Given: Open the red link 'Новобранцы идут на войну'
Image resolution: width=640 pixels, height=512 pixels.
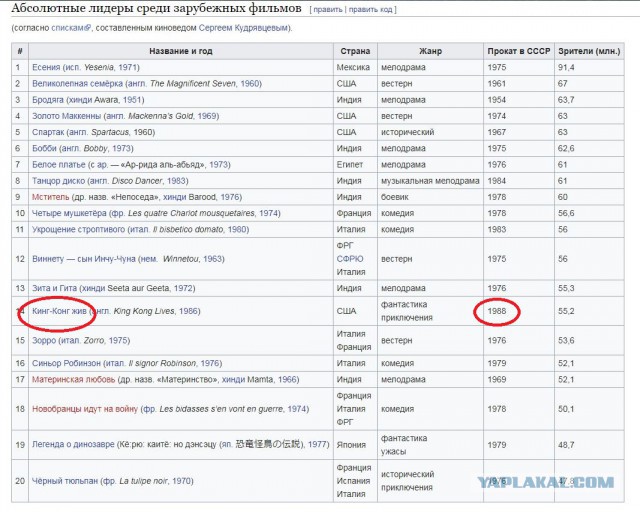Looking at the screenshot, I should coord(85,409).
